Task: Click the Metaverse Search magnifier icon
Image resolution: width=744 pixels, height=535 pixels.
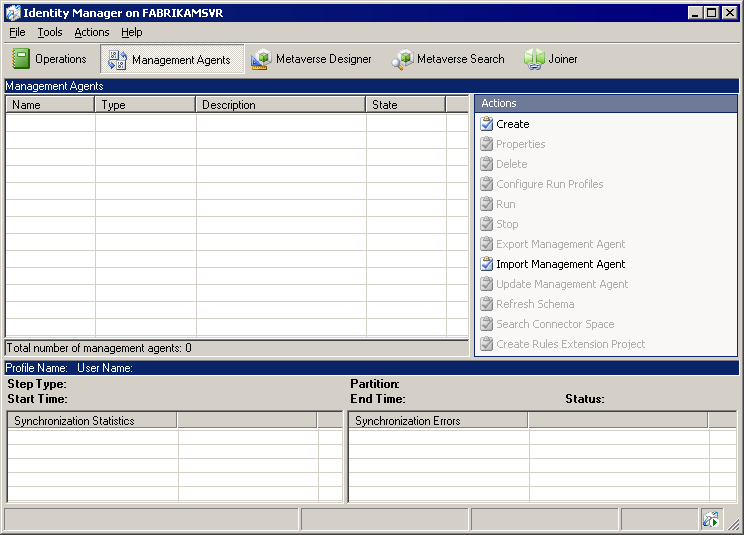Action: tap(402, 59)
